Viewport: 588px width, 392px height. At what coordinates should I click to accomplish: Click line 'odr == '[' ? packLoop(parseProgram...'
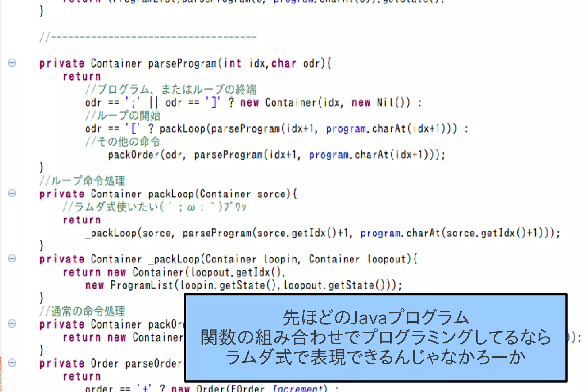pos(277,129)
